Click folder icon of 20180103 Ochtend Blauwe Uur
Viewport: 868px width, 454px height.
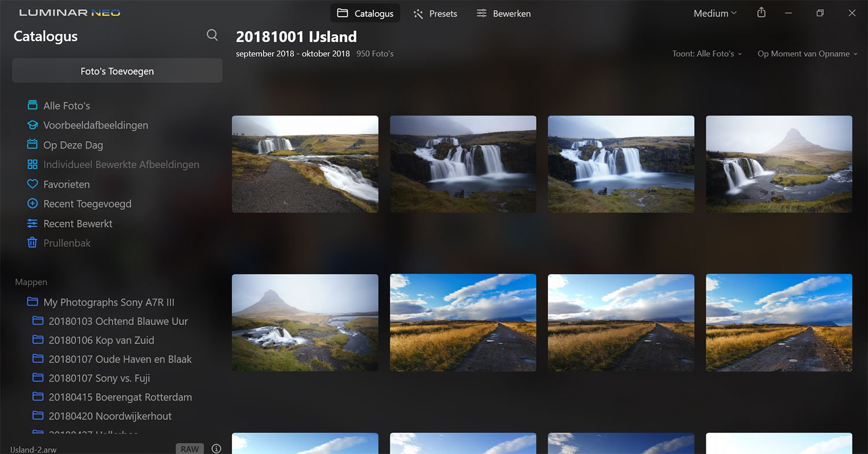38,321
